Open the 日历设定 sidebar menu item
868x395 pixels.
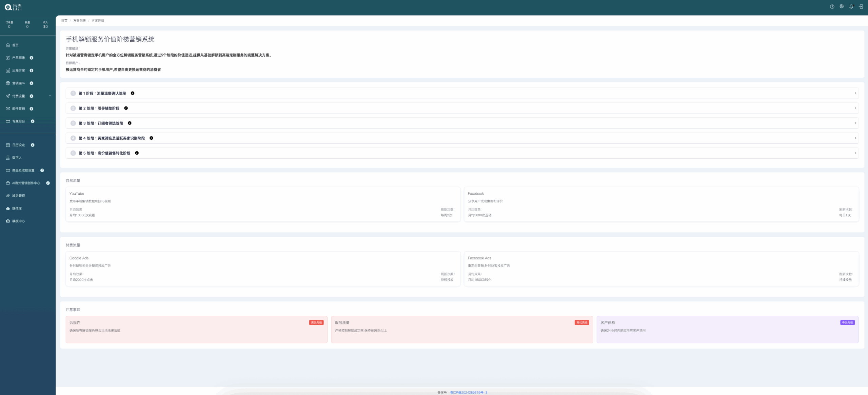click(19, 145)
